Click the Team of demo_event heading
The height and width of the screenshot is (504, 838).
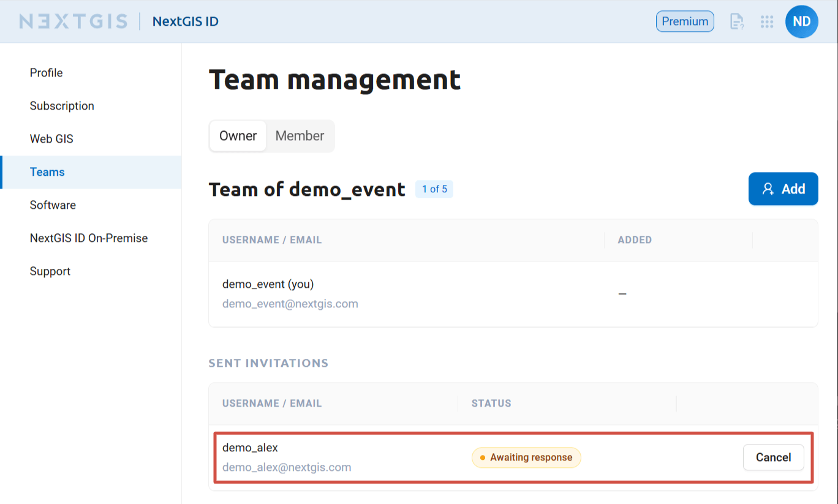[x=307, y=189]
